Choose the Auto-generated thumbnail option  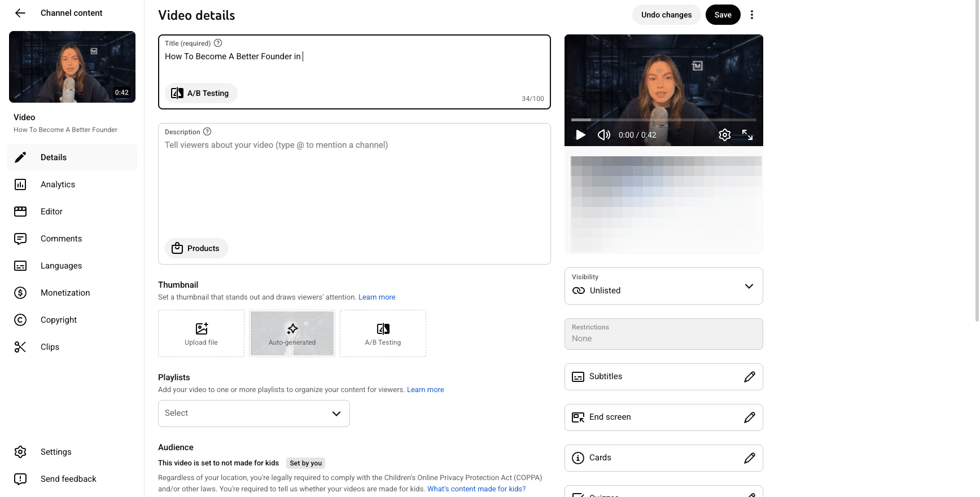point(292,333)
